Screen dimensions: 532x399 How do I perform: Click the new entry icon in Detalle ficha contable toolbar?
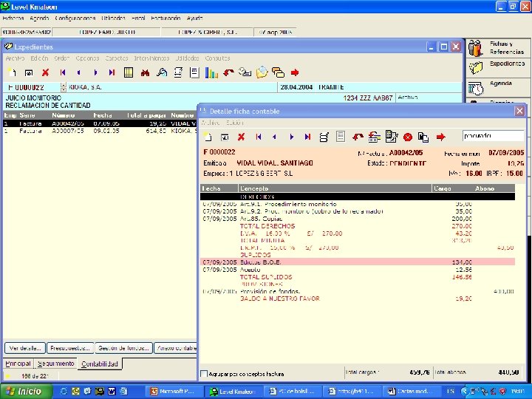(208, 137)
